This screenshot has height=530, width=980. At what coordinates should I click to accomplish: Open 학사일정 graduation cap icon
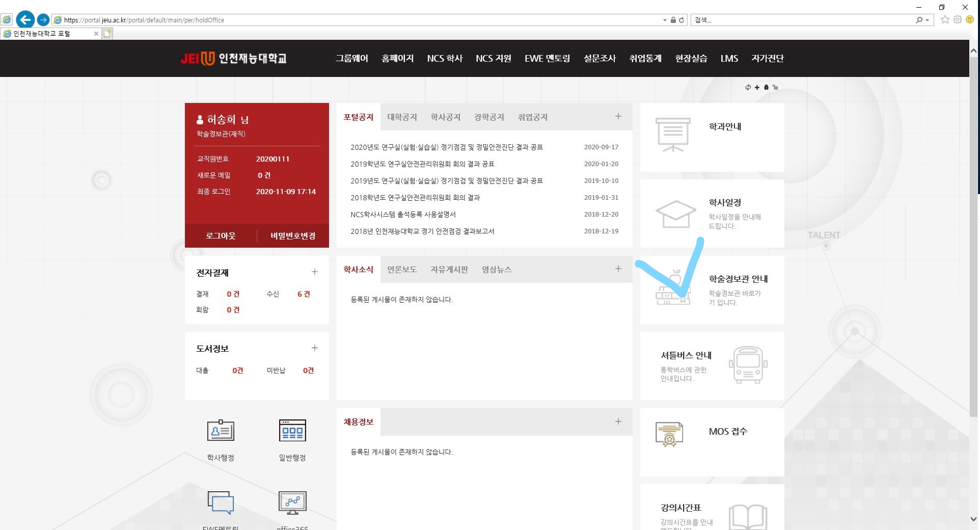(675, 214)
